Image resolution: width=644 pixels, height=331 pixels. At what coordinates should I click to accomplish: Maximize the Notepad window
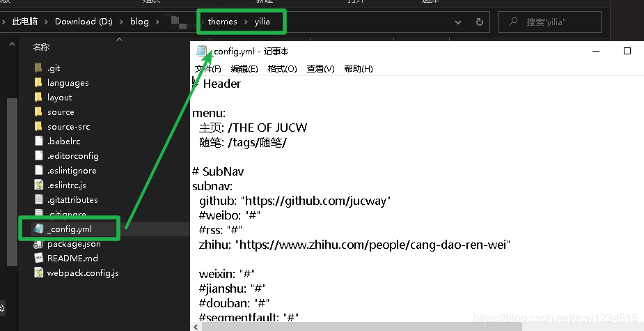tap(627, 51)
